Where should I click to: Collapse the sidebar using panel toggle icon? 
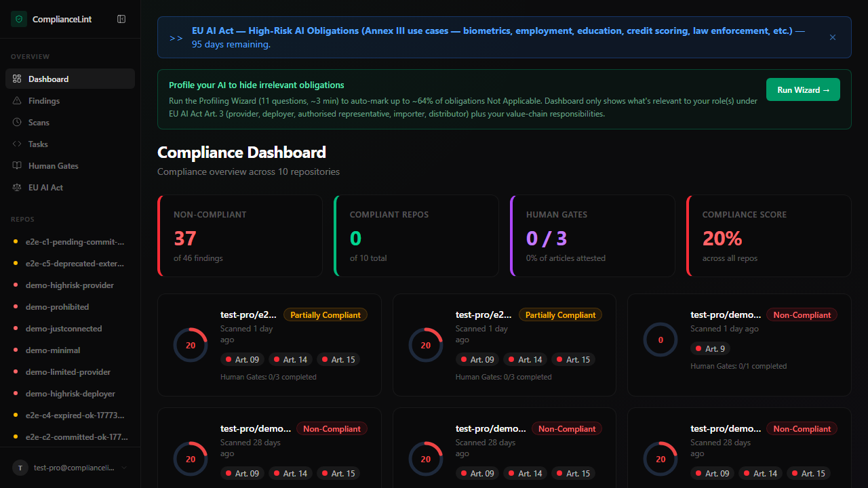coord(121,19)
